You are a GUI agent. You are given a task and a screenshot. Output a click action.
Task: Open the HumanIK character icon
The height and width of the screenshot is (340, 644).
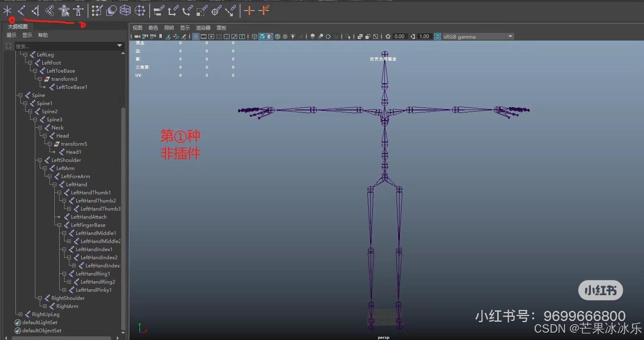click(79, 11)
